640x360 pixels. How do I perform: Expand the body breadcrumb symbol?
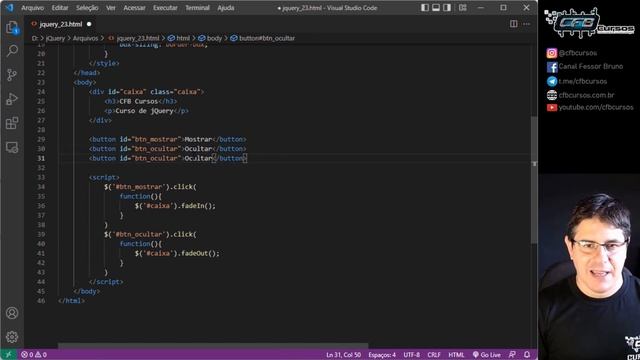click(x=210, y=38)
